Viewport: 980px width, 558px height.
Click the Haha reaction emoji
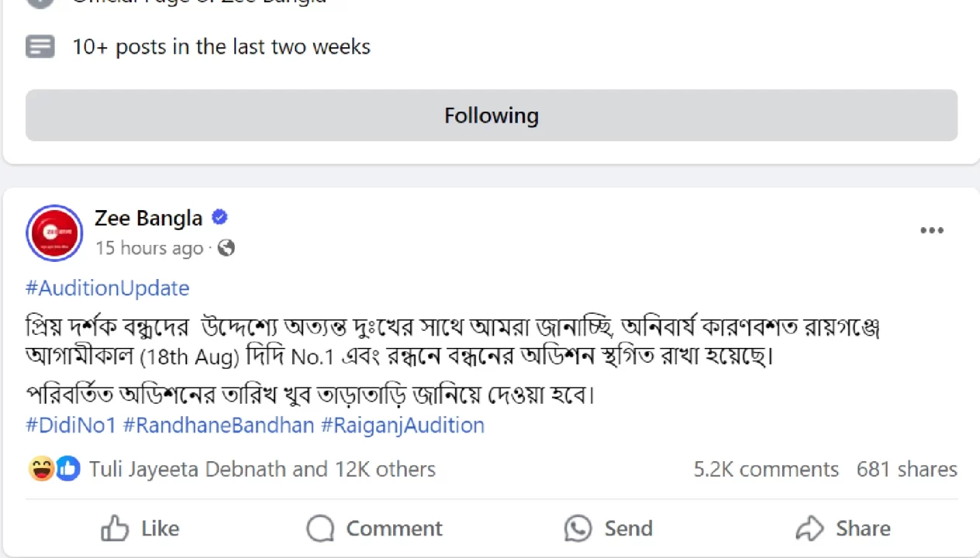pos(40,469)
